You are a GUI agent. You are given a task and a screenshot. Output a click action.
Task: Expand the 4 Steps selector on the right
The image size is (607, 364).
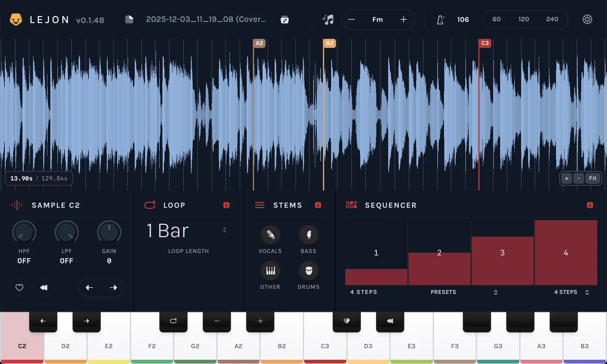(588, 292)
